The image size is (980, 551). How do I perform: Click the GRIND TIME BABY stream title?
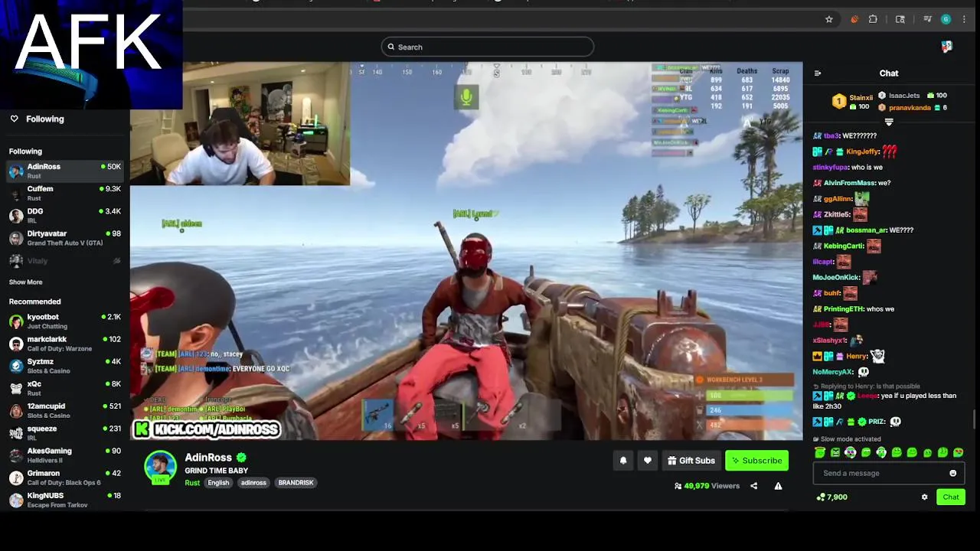pos(216,471)
